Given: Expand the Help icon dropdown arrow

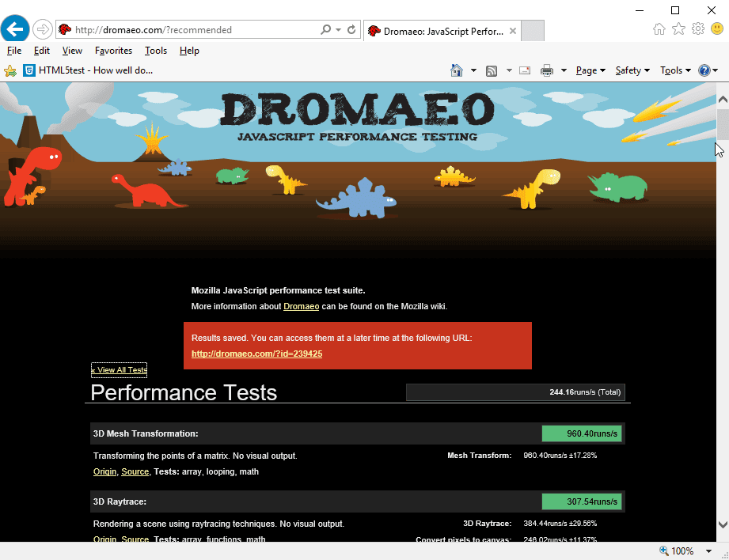Looking at the screenshot, I should pos(715,70).
